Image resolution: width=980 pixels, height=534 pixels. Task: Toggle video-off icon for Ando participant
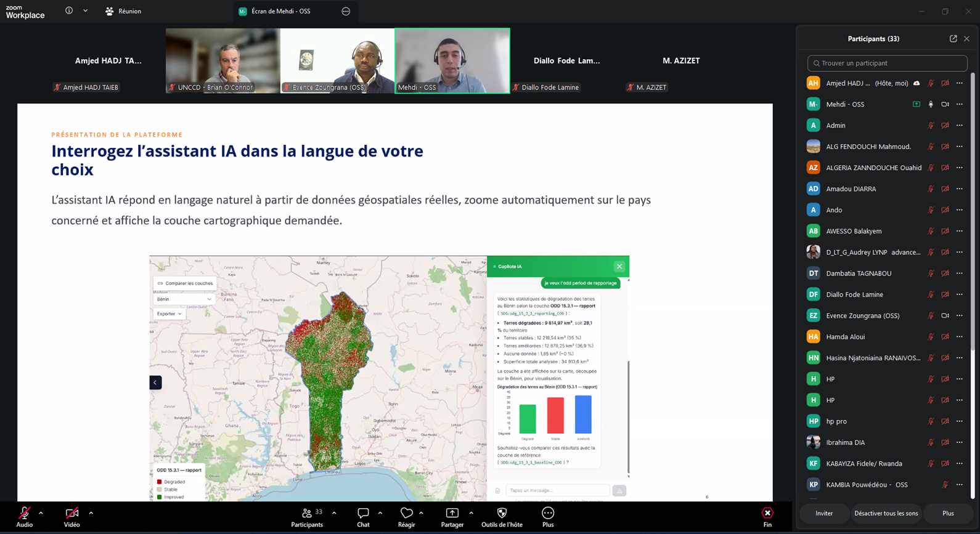pyautogui.click(x=945, y=210)
